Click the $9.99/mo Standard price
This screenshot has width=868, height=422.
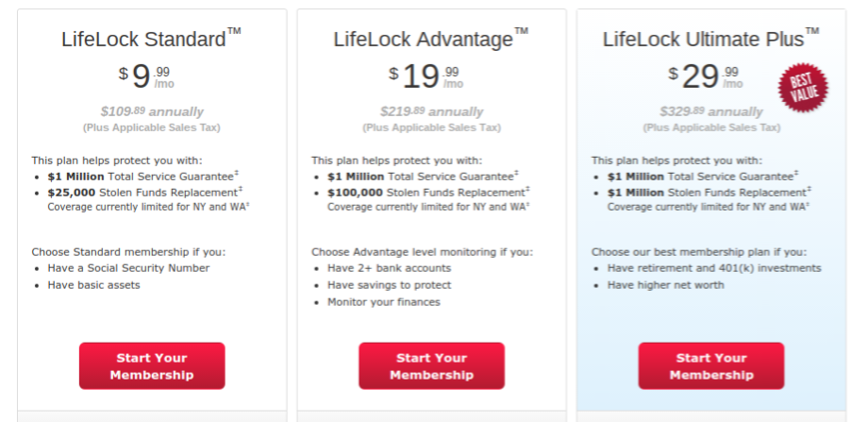pos(146,76)
